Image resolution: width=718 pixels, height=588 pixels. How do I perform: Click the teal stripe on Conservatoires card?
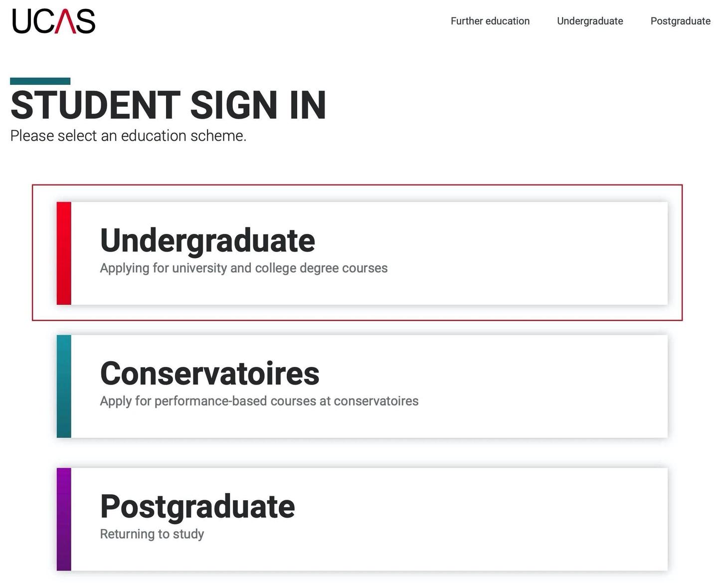click(x=64, y=387)
